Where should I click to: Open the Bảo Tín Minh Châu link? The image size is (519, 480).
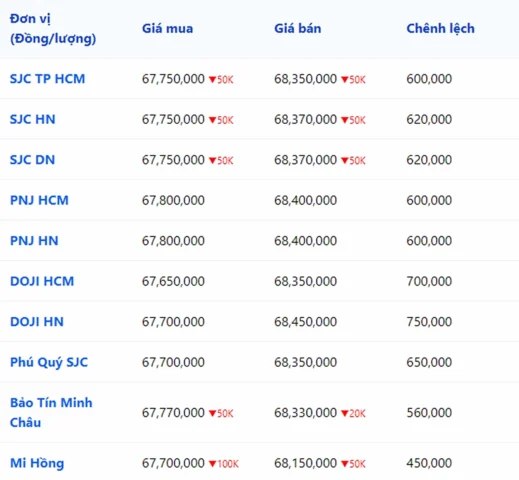point(51,413)
